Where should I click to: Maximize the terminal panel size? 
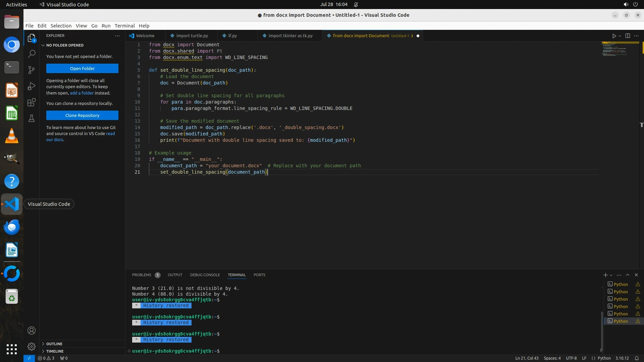(628, 275)
